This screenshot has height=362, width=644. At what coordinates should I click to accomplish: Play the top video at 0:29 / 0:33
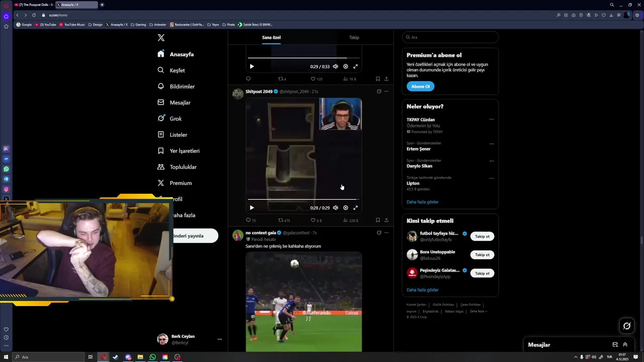252,66
